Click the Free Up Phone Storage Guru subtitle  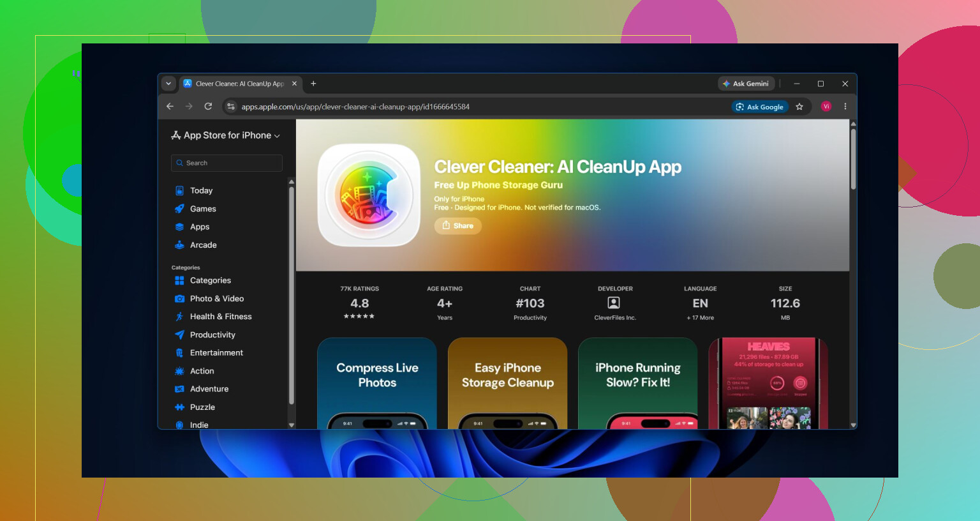498,185
